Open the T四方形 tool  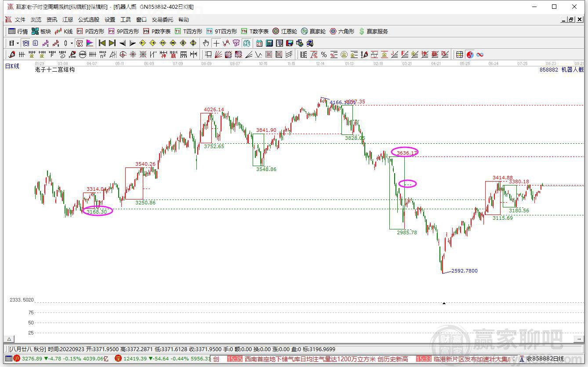point(189,31)
